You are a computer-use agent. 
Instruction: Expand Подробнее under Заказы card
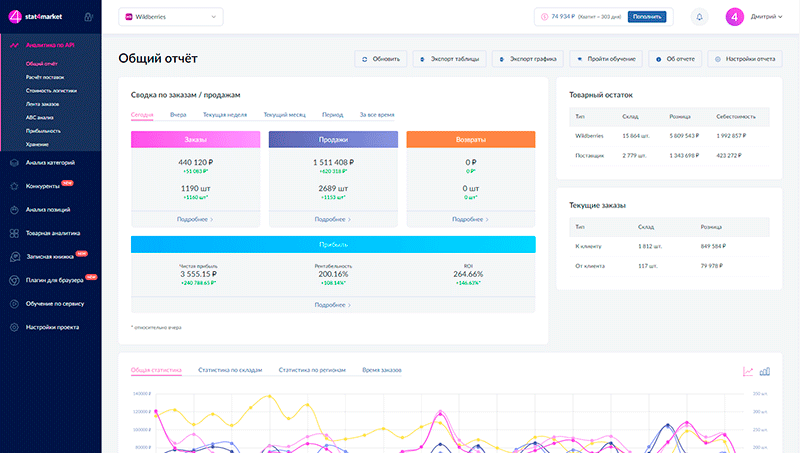(196, 218)
